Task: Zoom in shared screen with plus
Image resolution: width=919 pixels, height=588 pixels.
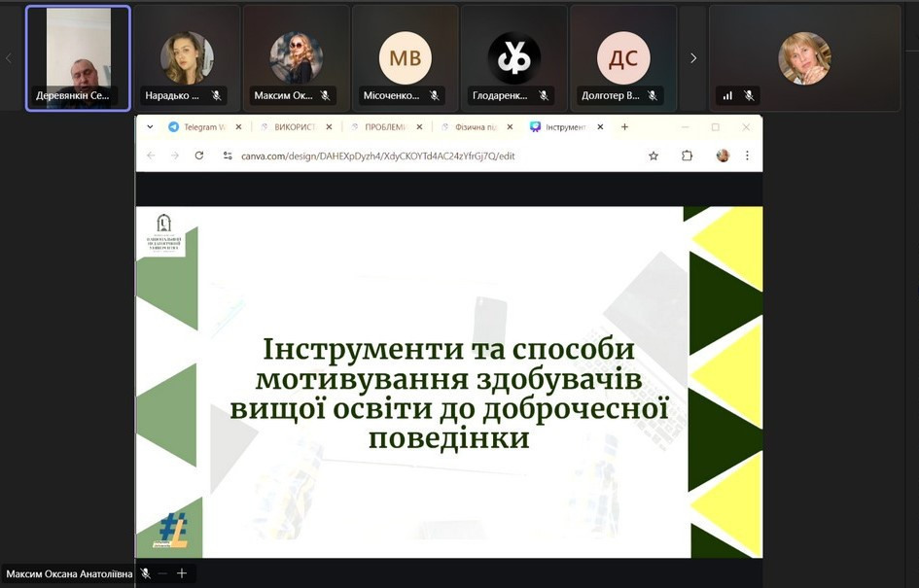Action: click(182, 573)
